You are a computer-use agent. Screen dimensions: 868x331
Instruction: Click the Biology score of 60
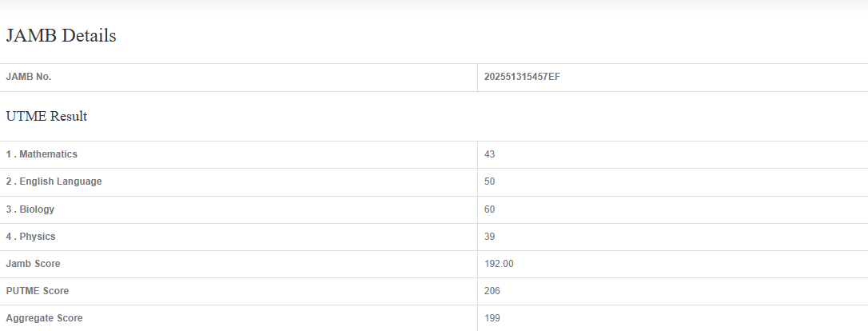click(x=490, y=209)
